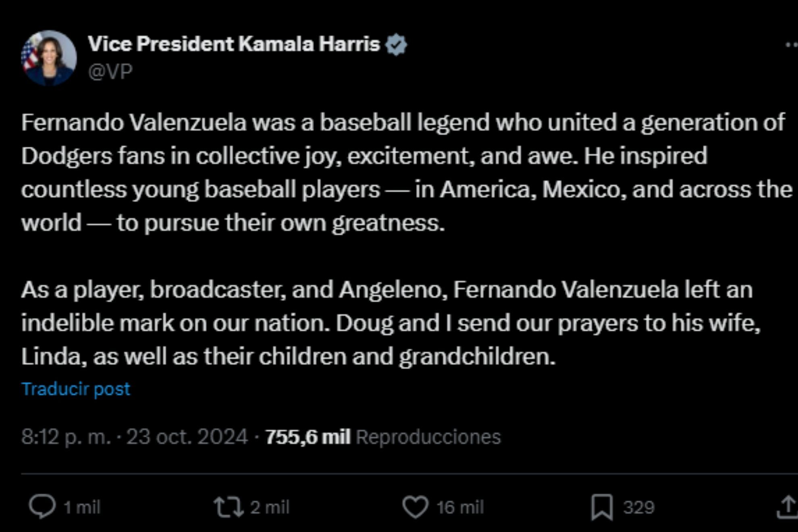Click the word "Reproducciones" label
798x532 pixels.
[x=428, y=437]
